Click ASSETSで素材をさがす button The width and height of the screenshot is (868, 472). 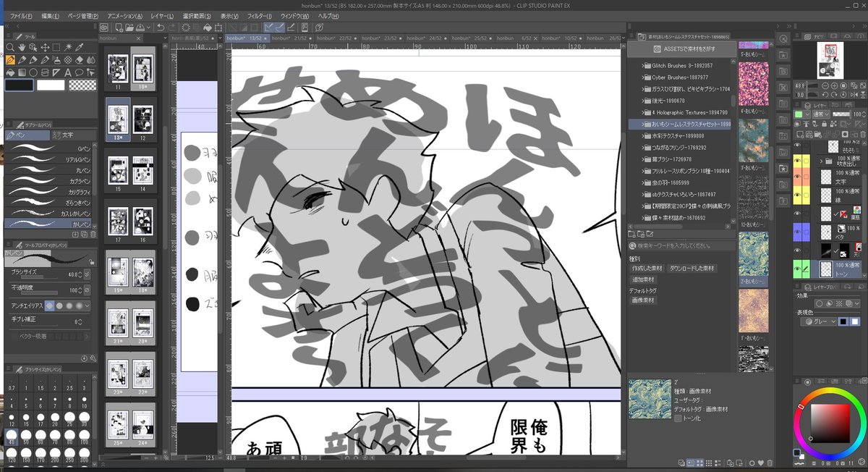point(681,49)
